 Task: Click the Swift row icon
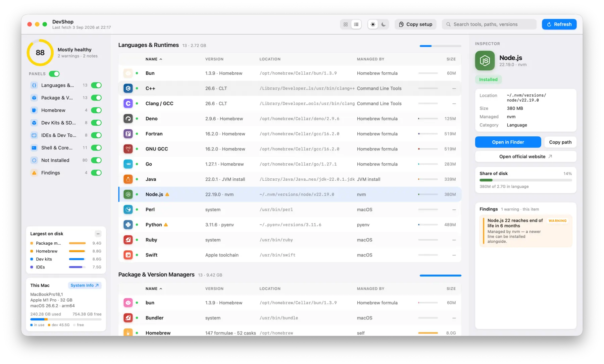[128, 255]
